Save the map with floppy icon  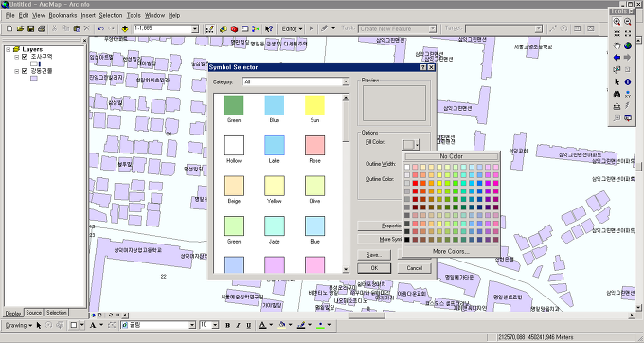(31, 28)
